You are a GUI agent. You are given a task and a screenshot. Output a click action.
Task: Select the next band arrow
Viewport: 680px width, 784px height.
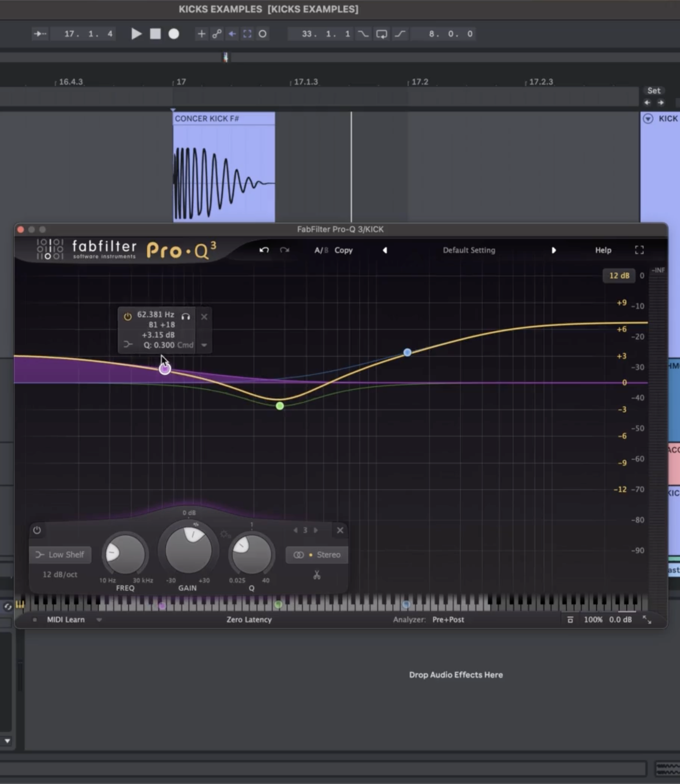(316, 530)
